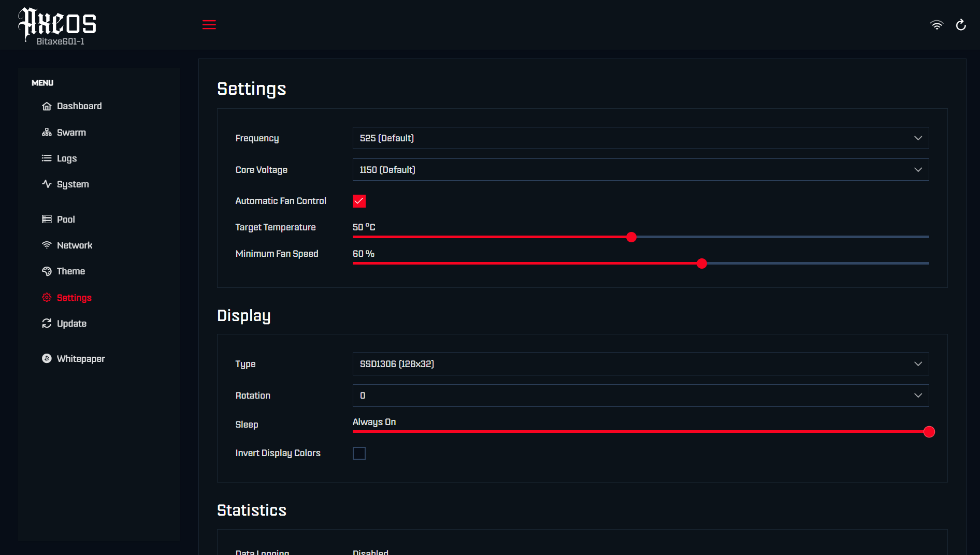Screen dimensions: 980x555
Task: Navigate to the Update page
Action: pyautogui.click(x=71, y=324)
